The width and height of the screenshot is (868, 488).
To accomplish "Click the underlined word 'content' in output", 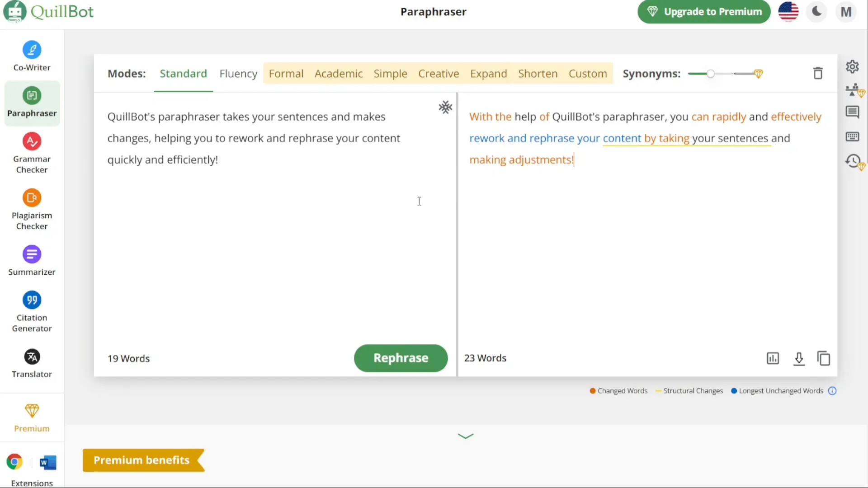I will tap(622, 138).
